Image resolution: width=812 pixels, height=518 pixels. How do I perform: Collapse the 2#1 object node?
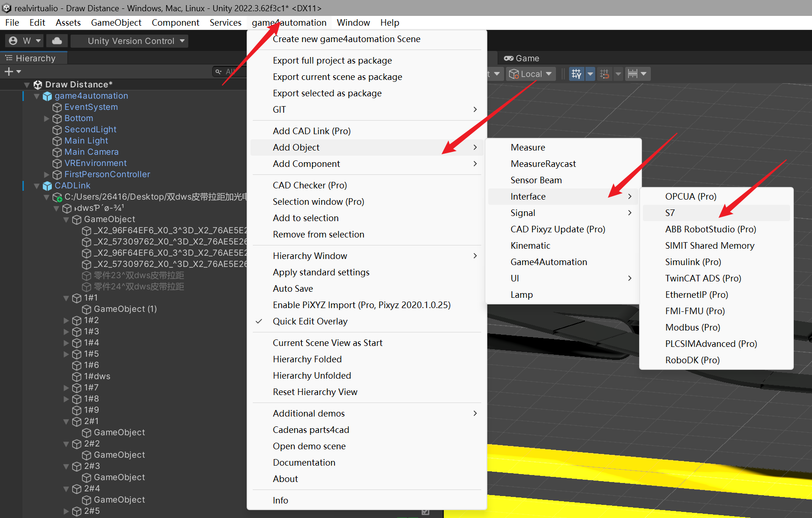(66, 421)
